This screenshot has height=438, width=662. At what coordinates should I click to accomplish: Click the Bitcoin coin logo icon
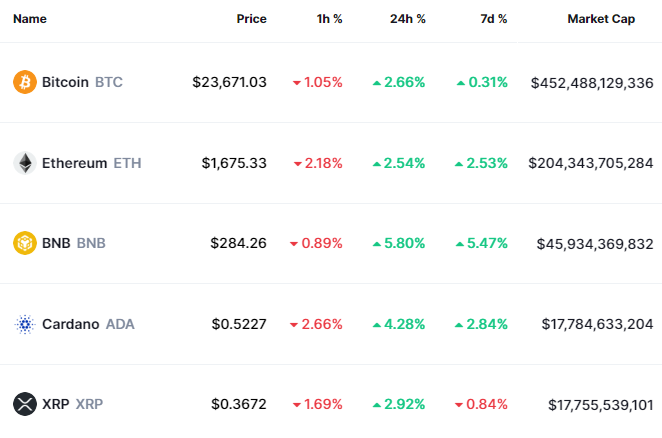tap(24, 82)
